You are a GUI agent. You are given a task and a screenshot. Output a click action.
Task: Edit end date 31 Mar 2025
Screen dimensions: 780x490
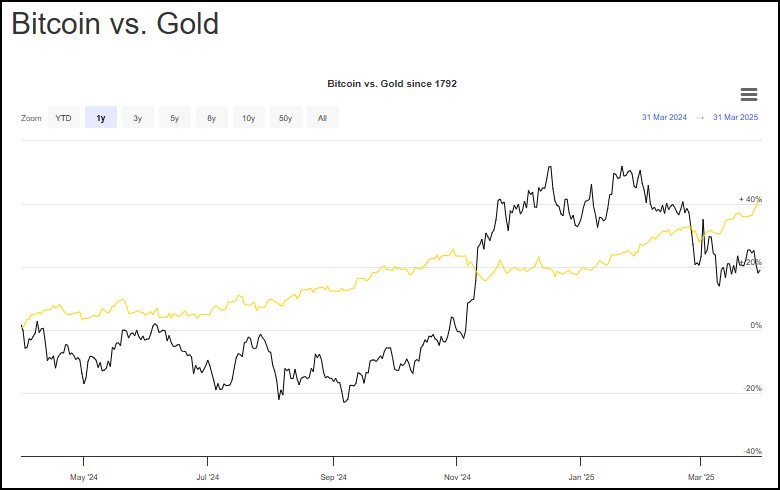(x=735, y=118)
